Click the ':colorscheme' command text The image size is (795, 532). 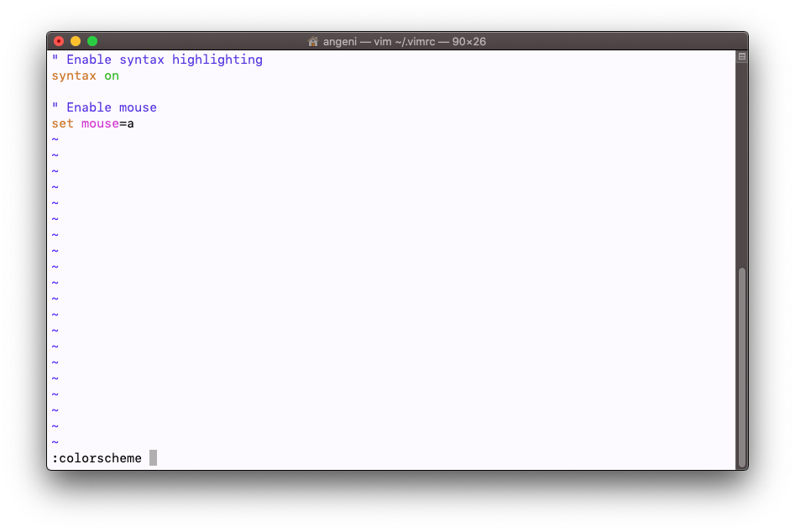click(97, 458)
